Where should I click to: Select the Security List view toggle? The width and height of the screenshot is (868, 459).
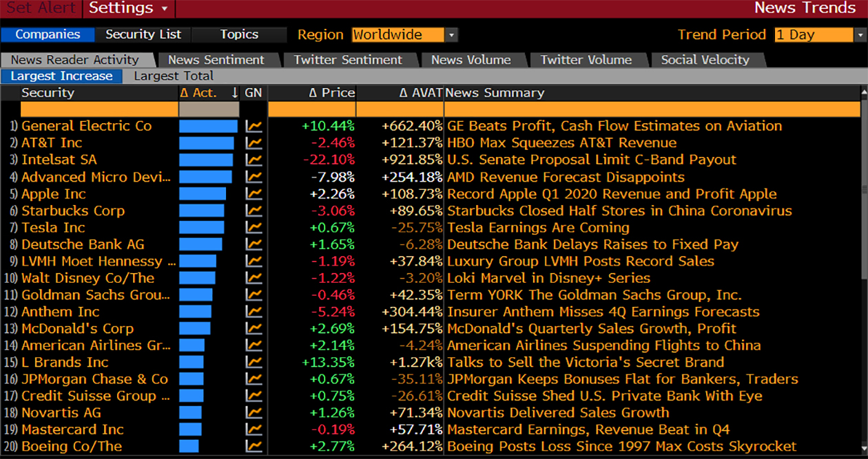143,34
